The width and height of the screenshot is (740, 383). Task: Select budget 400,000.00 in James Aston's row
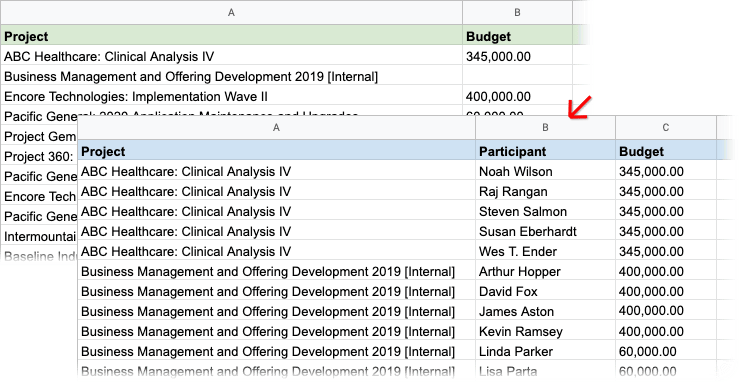[x=665, y=311]
